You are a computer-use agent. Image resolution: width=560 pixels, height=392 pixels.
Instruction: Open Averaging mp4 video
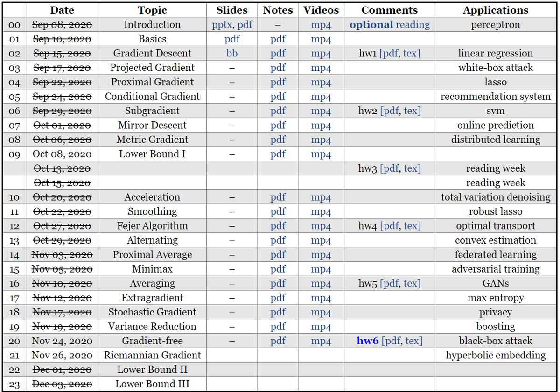pos(321,284)
